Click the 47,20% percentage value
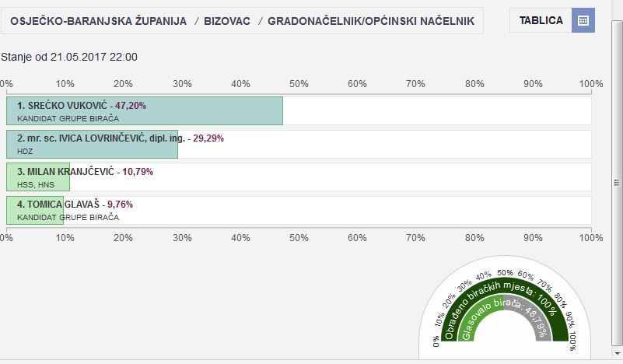The height and width of the screenshot is (364, 623). pos(131,105)
